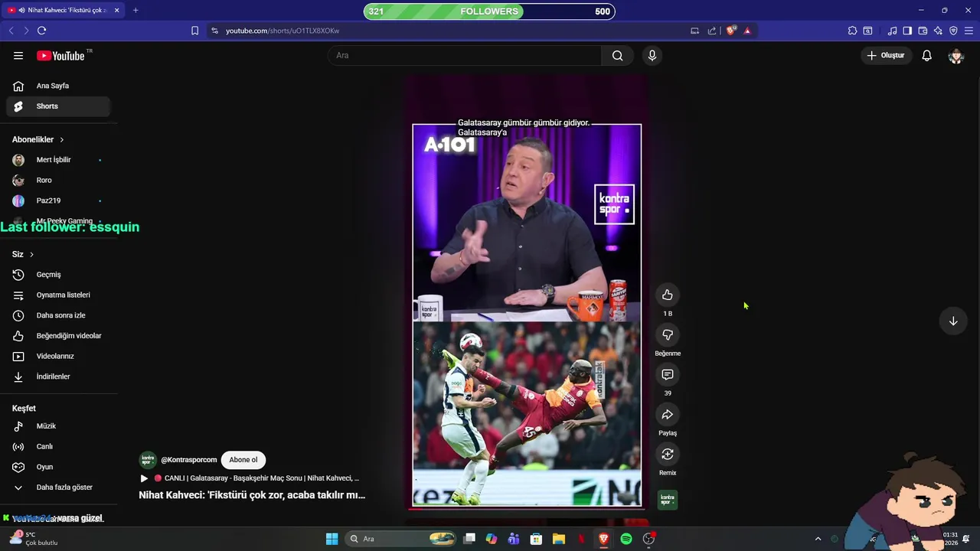Browse Canlı under Keşfet
Screen dimensions: 980x551
pos(58,446)
